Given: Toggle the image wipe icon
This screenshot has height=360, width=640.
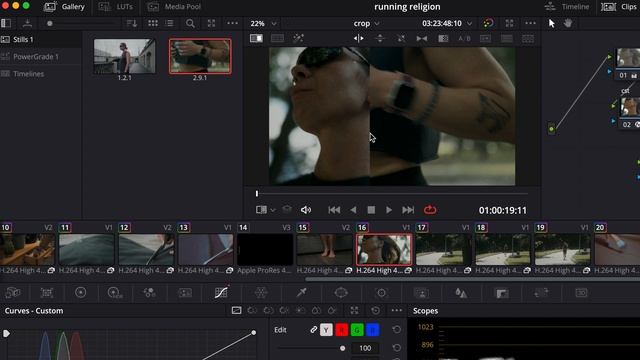Looking at the screenshot, I should [x=256, y=38].
